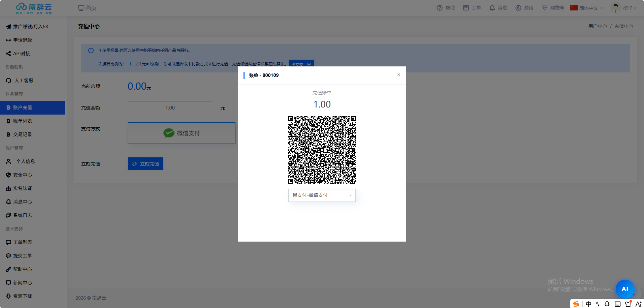Click the user avatar in the top bar
This screenshot has height=308, width=644.
(616, 8)
